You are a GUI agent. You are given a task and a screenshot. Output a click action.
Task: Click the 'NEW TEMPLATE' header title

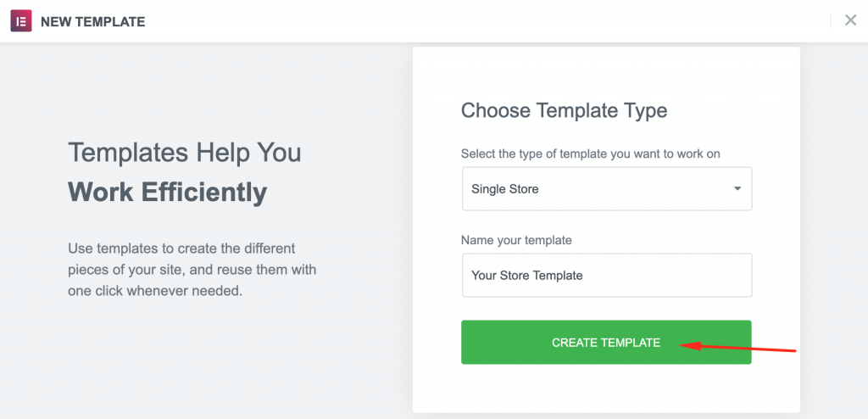(x=93, y=21)
